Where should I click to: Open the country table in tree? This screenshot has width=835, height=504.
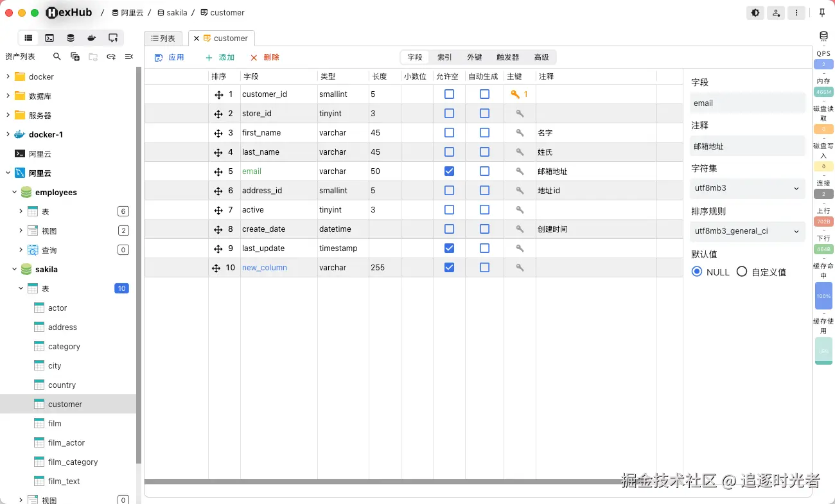(x=62, y=385)
